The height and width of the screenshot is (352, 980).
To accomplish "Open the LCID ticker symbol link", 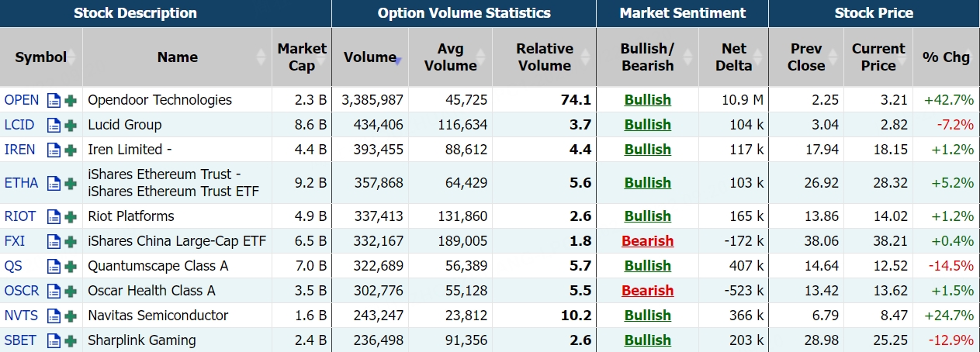I will tap(19, 125).
